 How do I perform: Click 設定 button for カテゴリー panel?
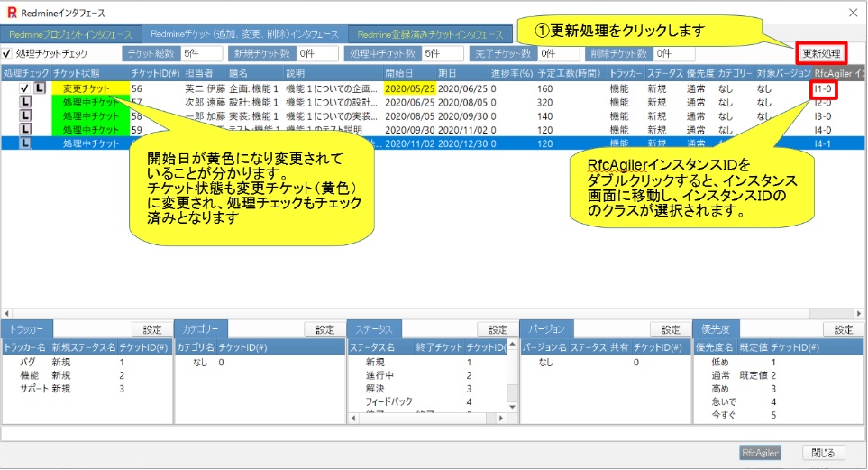(x=324, y=330)
